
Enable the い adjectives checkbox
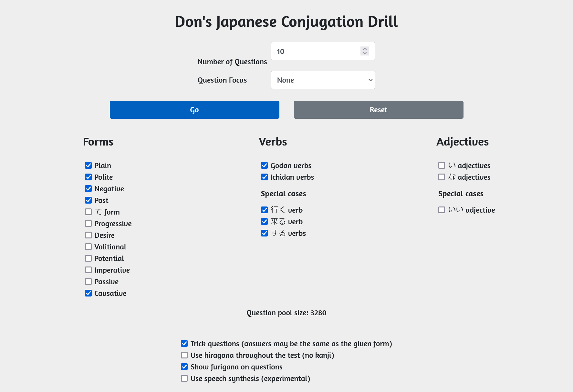tap(442, 165)
